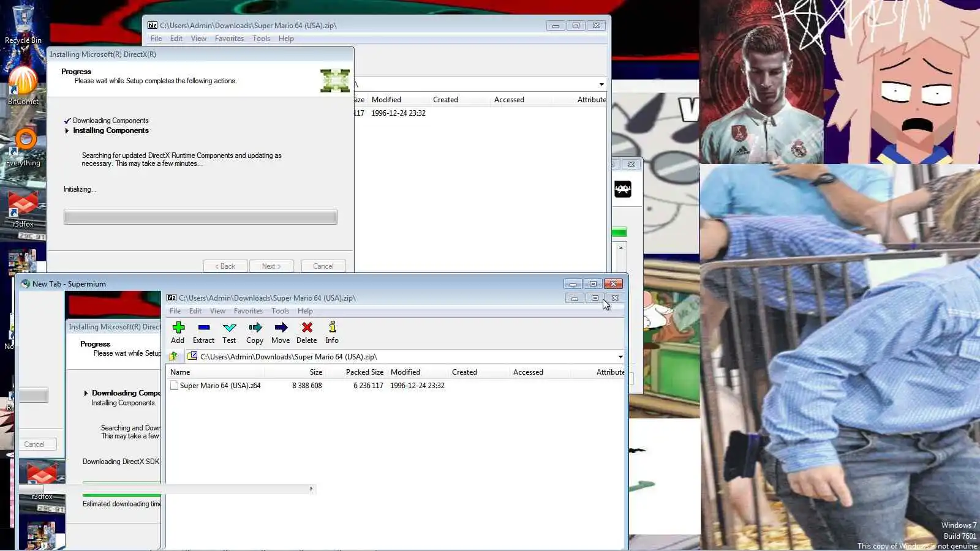
Task: Click the Info tool in front 7-Zip
Action: click(x=332, y=332)
